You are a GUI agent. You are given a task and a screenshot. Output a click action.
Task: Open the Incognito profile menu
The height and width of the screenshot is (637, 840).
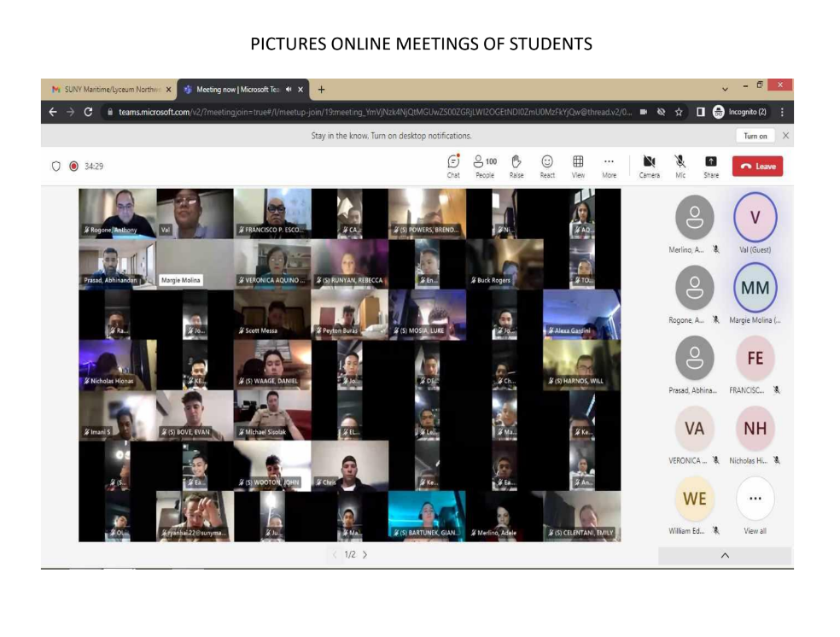click(740, 112)
